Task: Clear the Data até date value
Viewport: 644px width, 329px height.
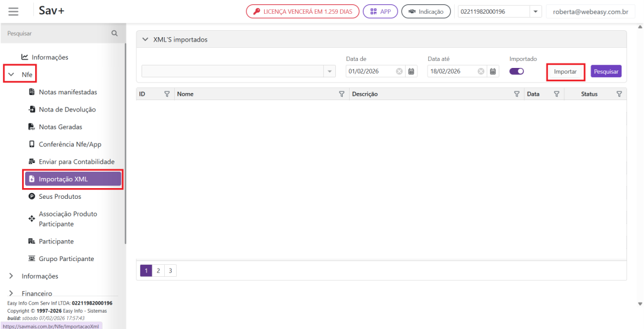Action: click(x=481, y=72)
